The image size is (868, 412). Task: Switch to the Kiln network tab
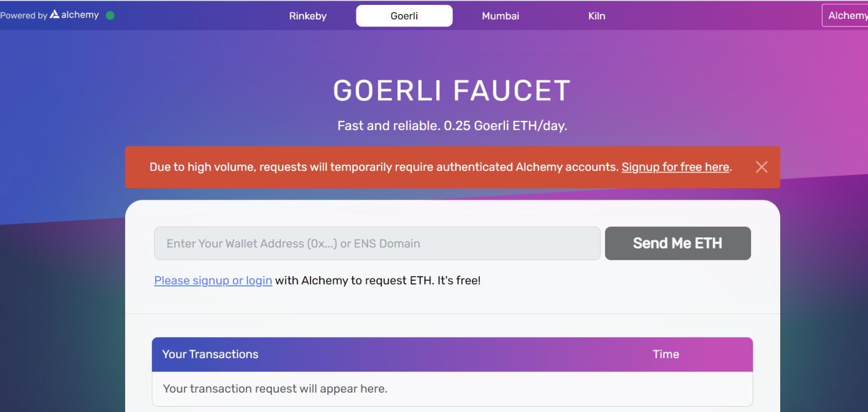596,16
